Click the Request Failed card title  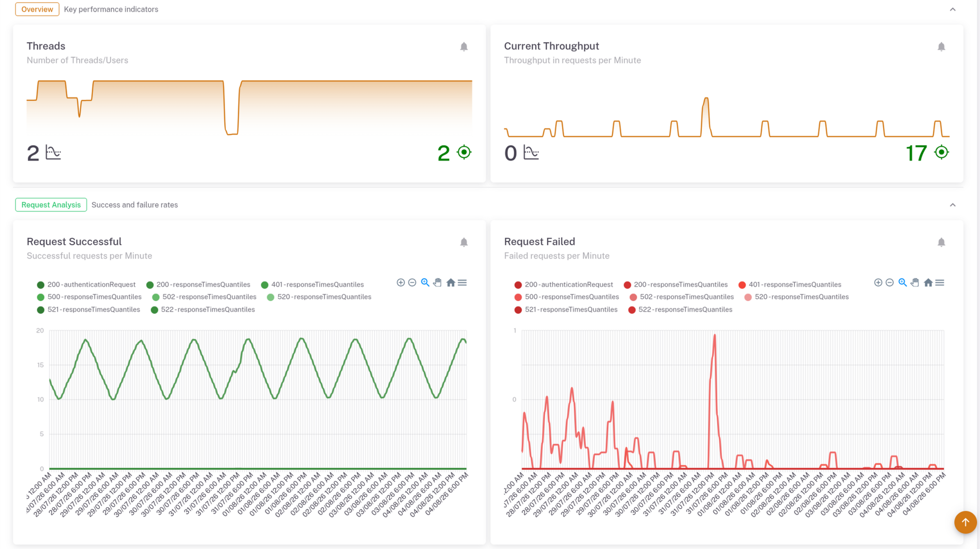click(539, 241)
